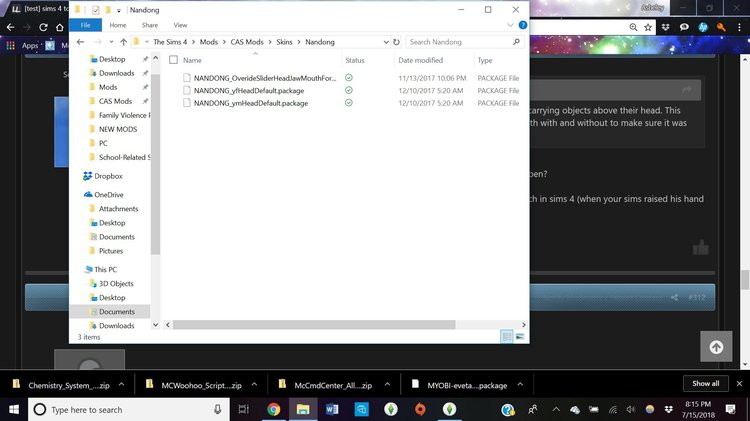Open options arrow for MYOBI-eveta package download

[x=520, y=385]
